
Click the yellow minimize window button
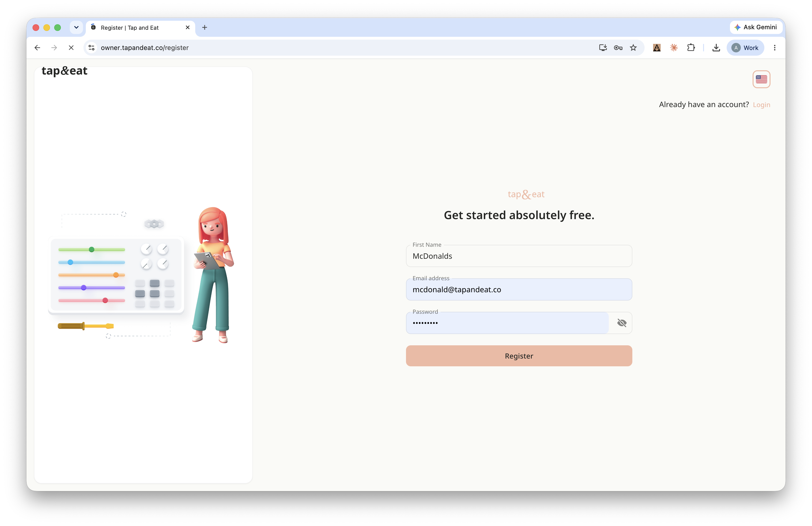(47, 28)
